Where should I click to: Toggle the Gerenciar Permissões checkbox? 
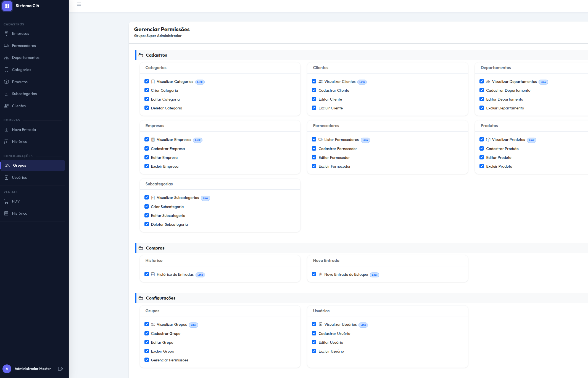coord(147,360)
